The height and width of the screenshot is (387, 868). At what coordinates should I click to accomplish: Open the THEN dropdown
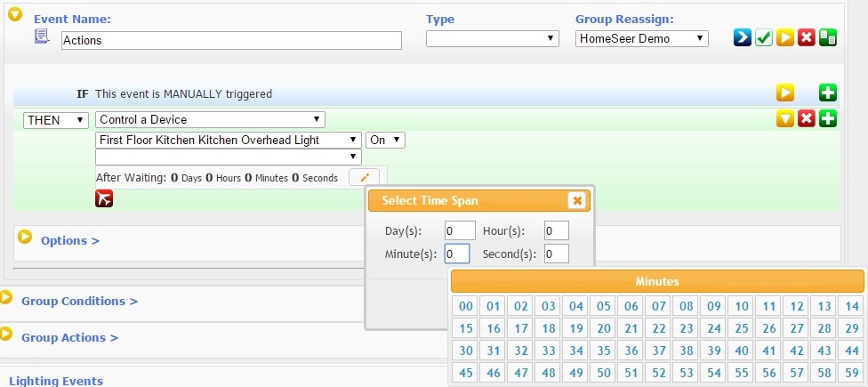tap(56, 119)
